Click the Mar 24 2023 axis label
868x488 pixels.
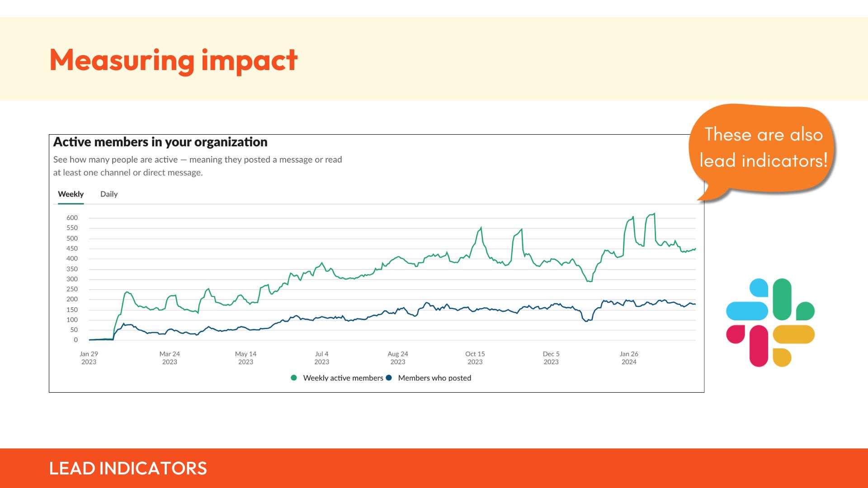click(x=170, y=358)
